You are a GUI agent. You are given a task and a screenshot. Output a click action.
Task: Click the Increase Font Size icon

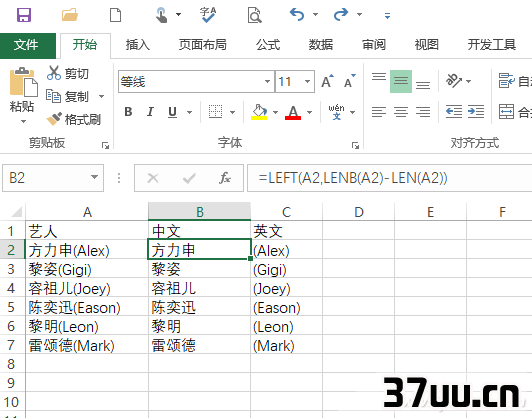327,81
